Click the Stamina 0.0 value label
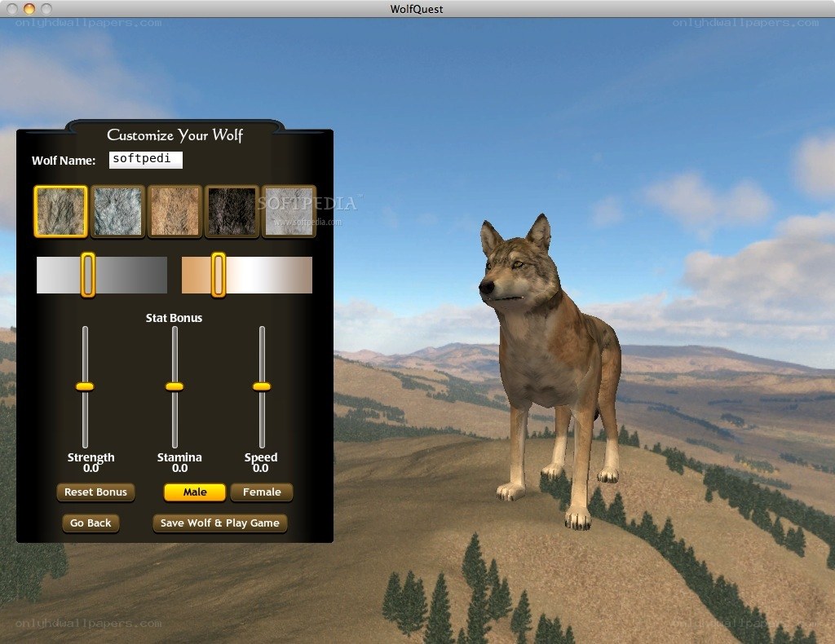835x644 pixels. (x=180, y=469)
